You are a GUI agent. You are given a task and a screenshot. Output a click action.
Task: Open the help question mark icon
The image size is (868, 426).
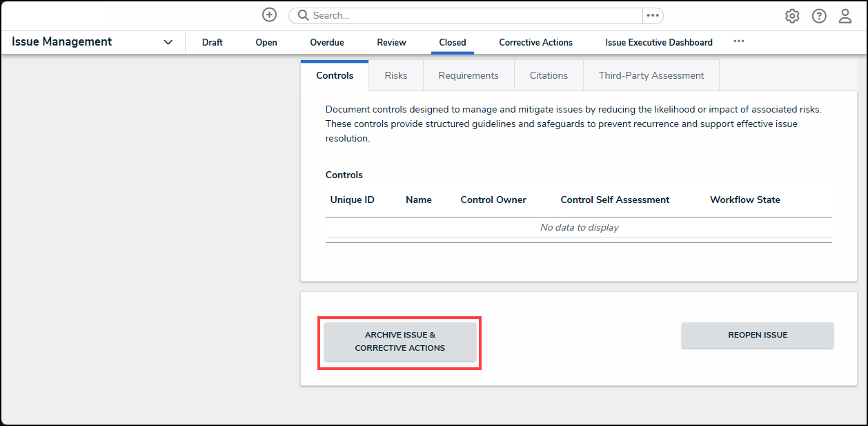818,15
